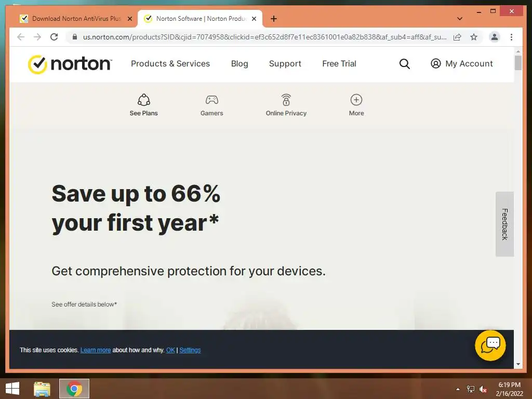Reload the page
This screenshot has height=399, width=532.
(54, 37)
